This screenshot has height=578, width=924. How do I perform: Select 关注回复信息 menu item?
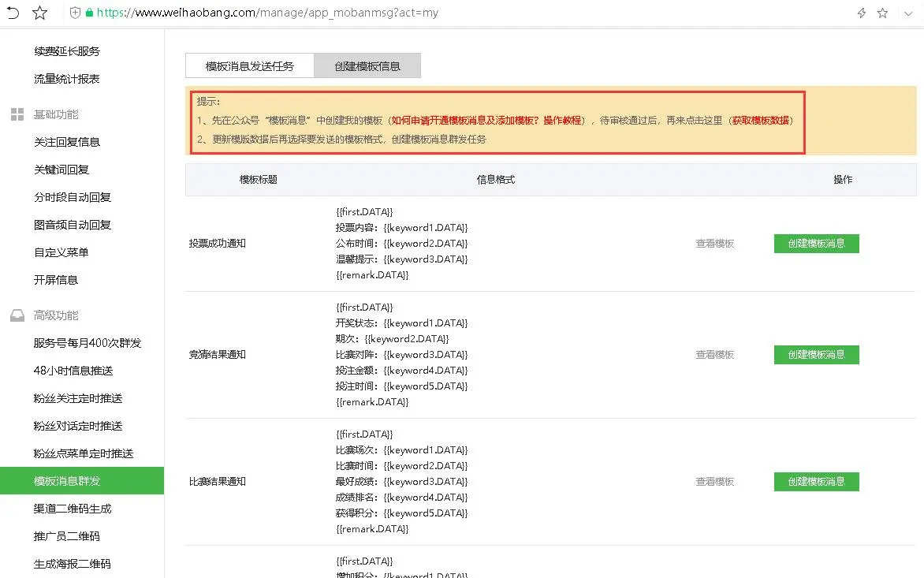(x=67, y=142)
